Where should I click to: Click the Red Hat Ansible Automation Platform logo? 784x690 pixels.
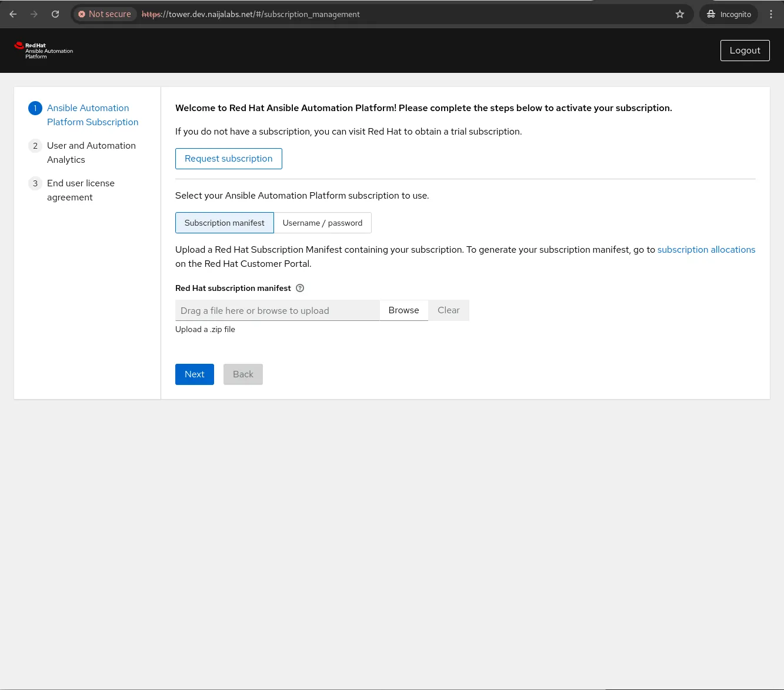coord(44,51)
